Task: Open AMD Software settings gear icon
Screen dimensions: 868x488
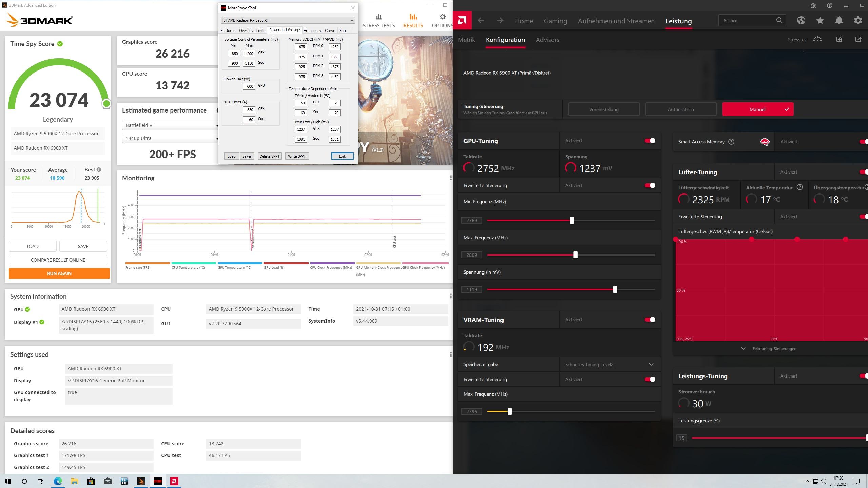Action: [x=858, y=21]
